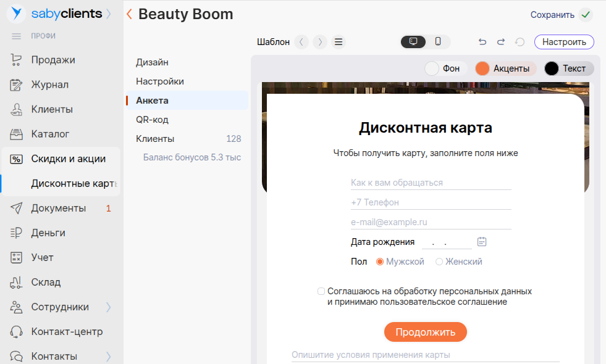
Task: Click the +7 Телефон input field
Action: pos(431,202)
